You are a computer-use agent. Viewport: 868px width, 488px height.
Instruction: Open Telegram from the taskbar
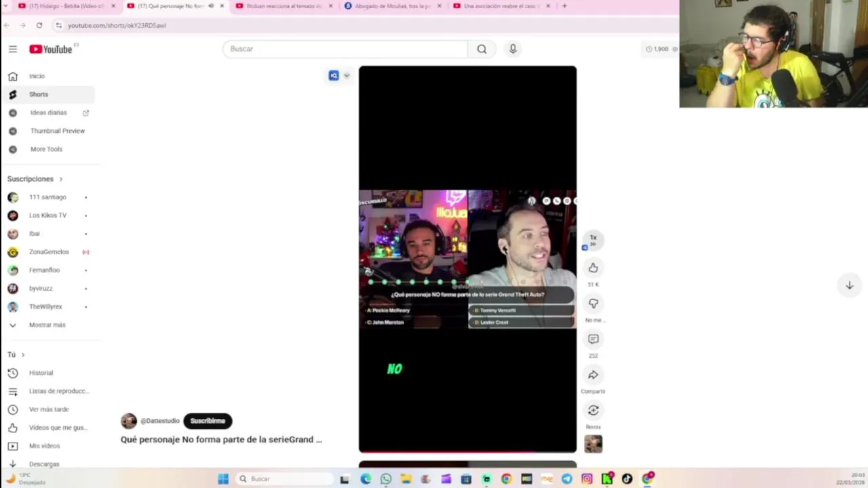[567, 479]
